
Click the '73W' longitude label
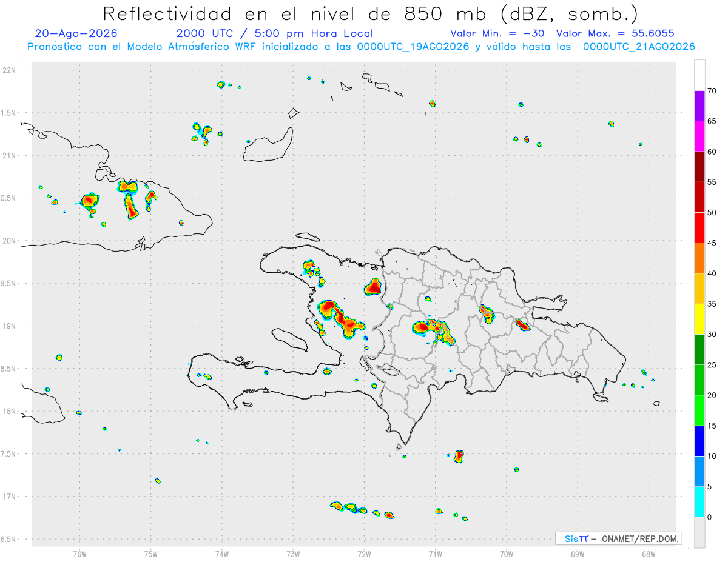293,554
